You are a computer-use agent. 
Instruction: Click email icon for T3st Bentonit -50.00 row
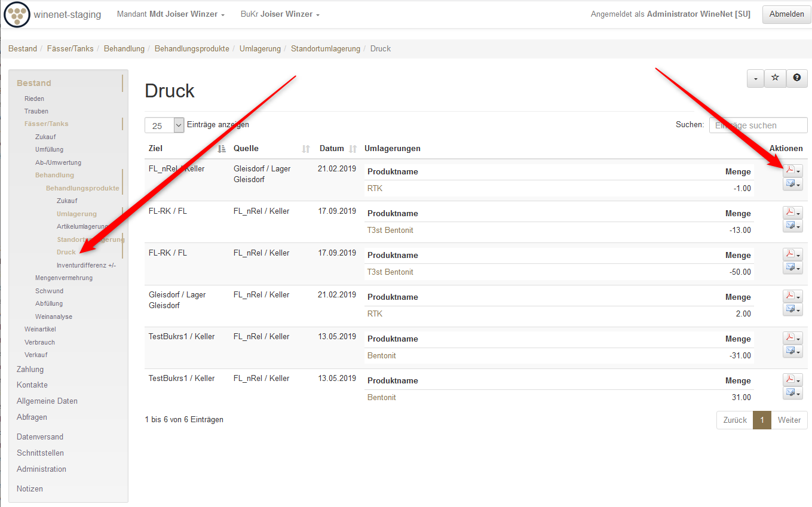(x=789, y=268)
